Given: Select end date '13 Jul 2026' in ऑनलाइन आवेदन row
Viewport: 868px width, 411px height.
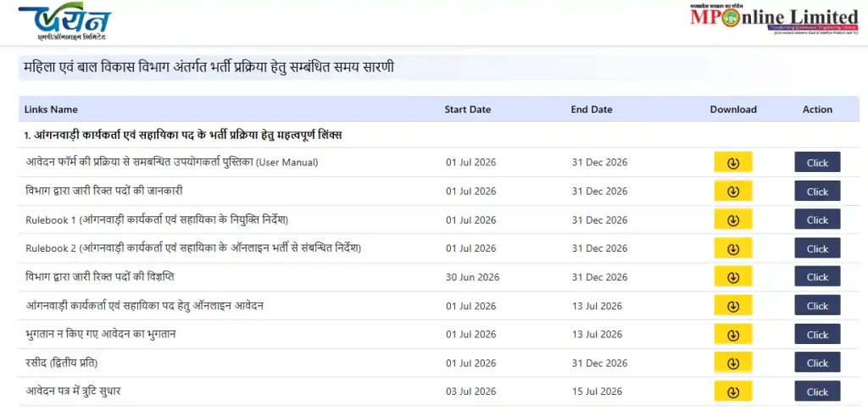Looking at the screenshot, I should pos(598,306).
